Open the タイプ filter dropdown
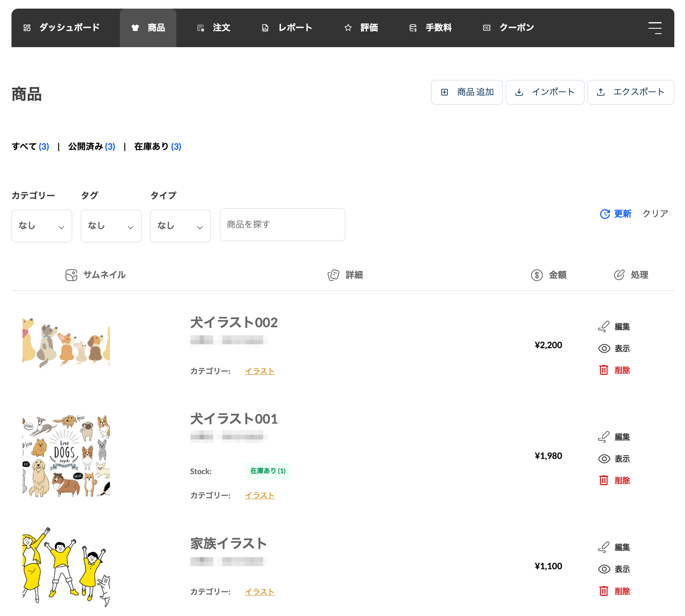This screenshot has height=616, width=685. (180, 226)
